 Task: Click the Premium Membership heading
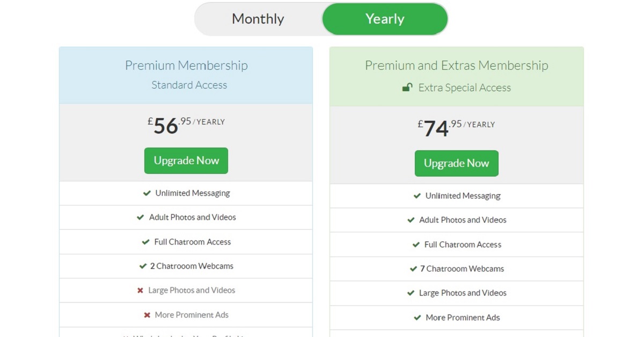pyautogui.click(x=186, y=65)
